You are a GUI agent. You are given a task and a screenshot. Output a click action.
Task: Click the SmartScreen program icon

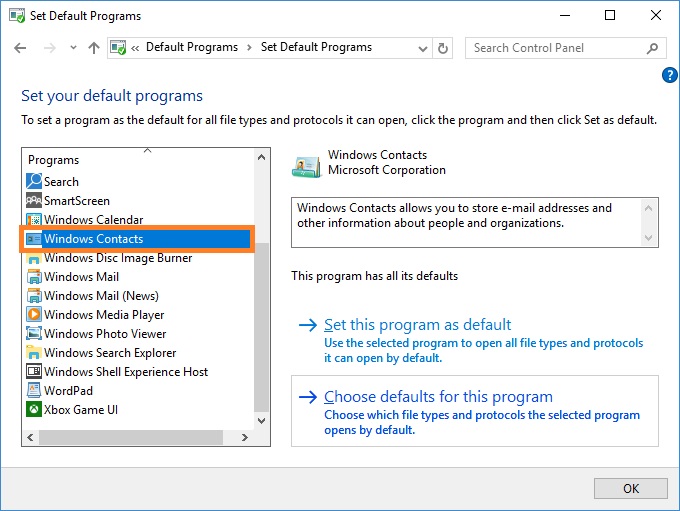[x=34, y=200]
